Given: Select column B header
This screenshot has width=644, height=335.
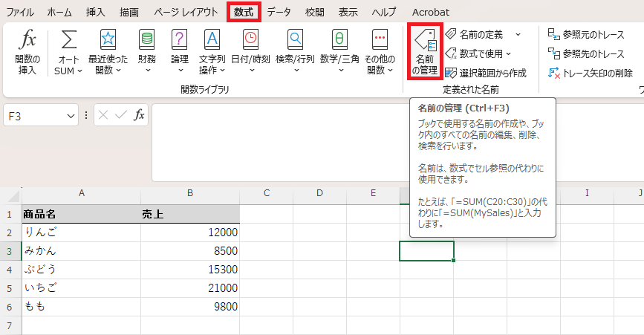Looking at the screenshot, I should tap(190, 193).
